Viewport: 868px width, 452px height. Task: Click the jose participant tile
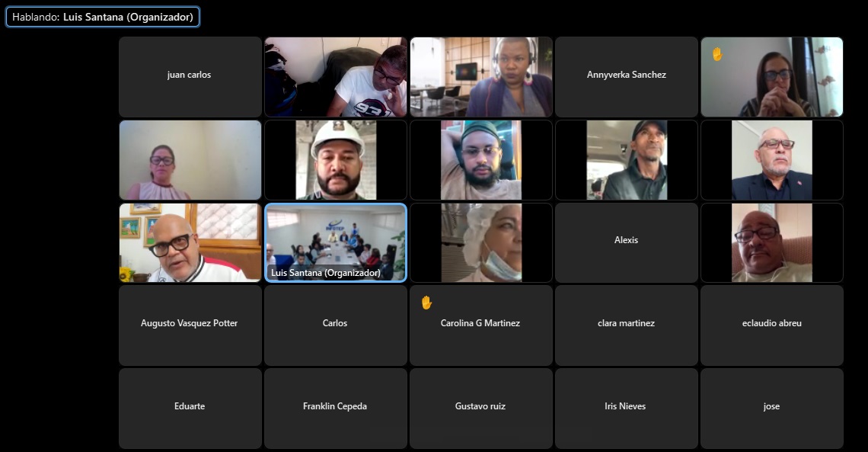tap(771, 409)
